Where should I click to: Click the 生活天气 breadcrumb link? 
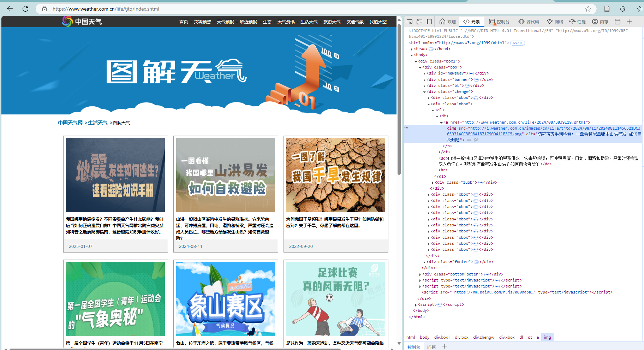coord(98,123)
